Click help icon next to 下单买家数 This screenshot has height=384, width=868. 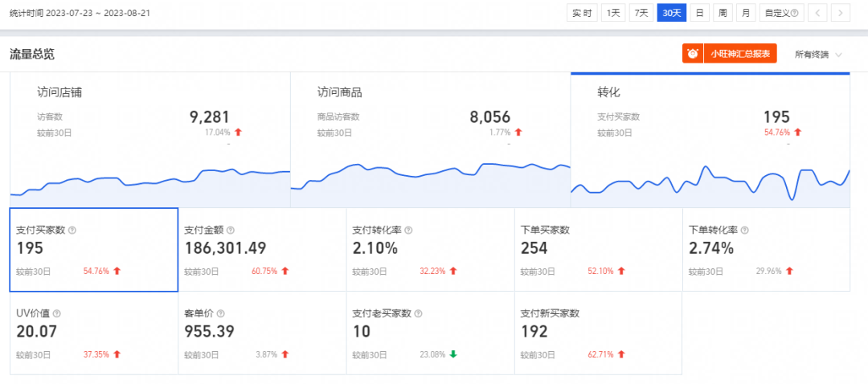578,231
